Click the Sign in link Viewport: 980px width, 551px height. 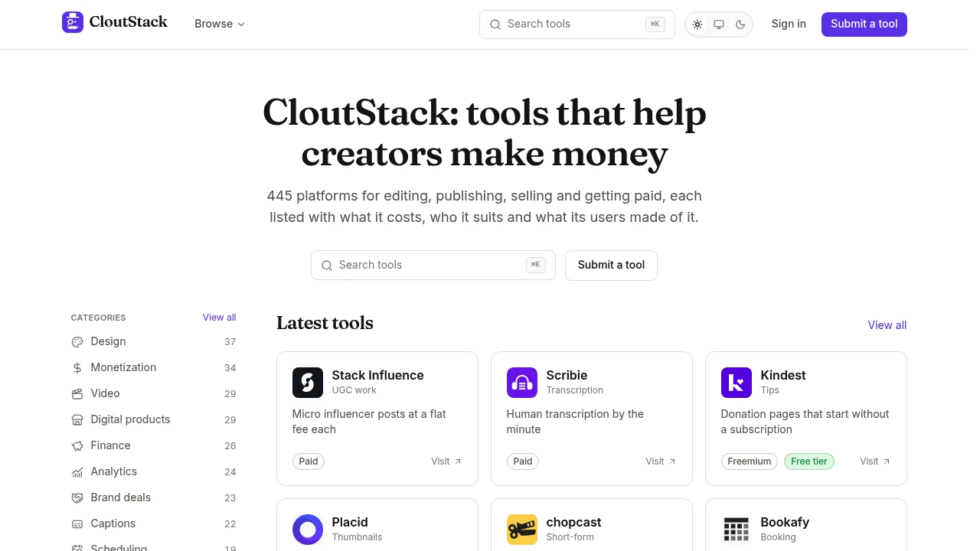(789, 24)
